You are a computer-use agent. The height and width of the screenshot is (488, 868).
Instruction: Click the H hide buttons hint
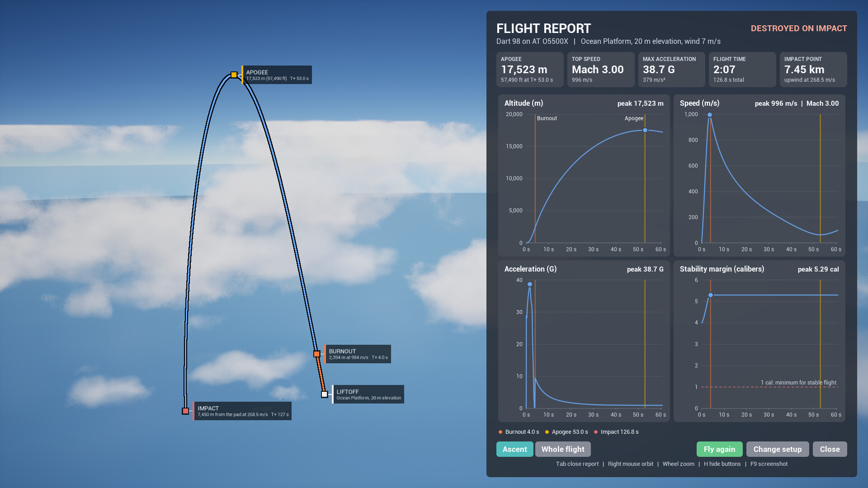(722, 464)
